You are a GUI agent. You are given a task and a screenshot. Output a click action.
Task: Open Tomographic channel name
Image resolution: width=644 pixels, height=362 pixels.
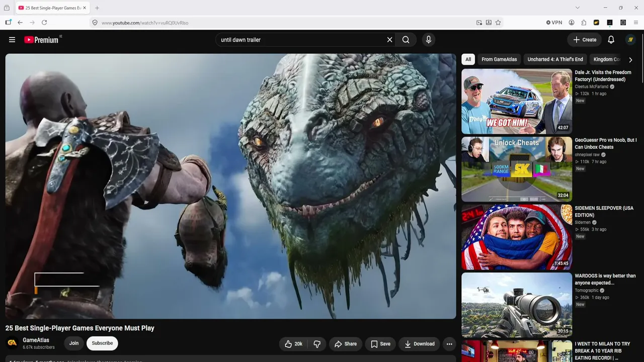[587, 291]
